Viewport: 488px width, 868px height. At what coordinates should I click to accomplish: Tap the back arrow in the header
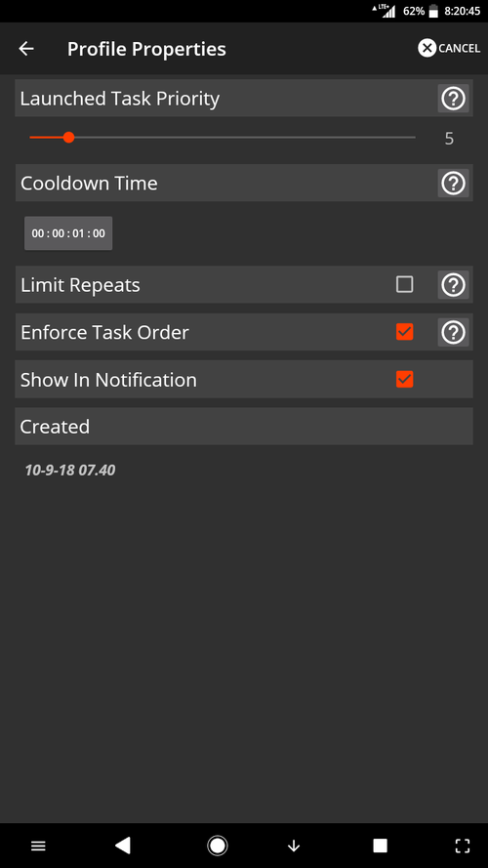coord(26,49)
